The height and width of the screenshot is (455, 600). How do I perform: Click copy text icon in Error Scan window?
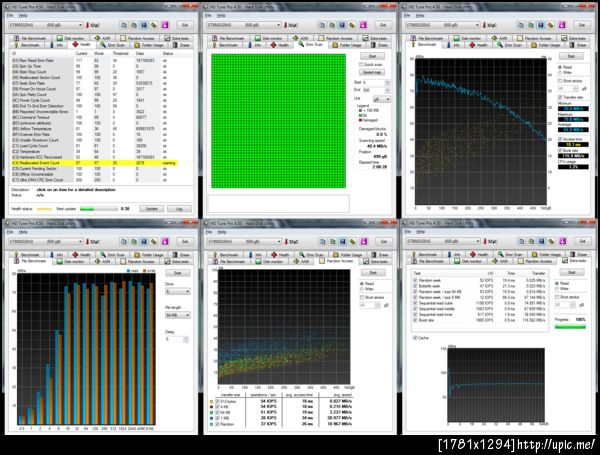[x=322, y=25]
